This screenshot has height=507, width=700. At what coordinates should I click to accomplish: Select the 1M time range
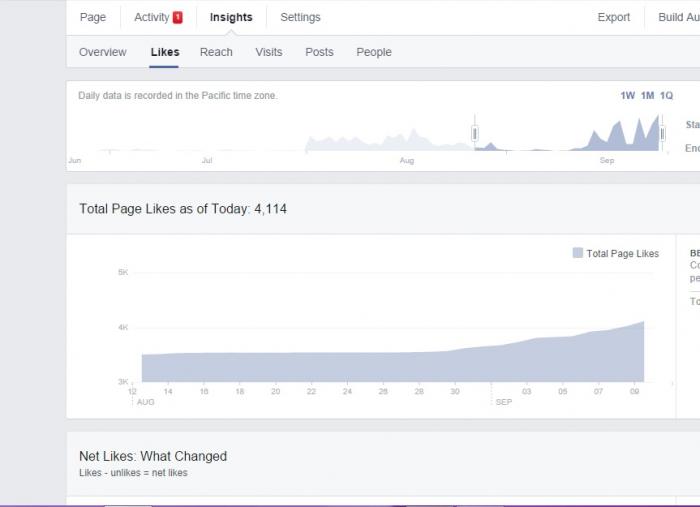(x=647, y=96)
